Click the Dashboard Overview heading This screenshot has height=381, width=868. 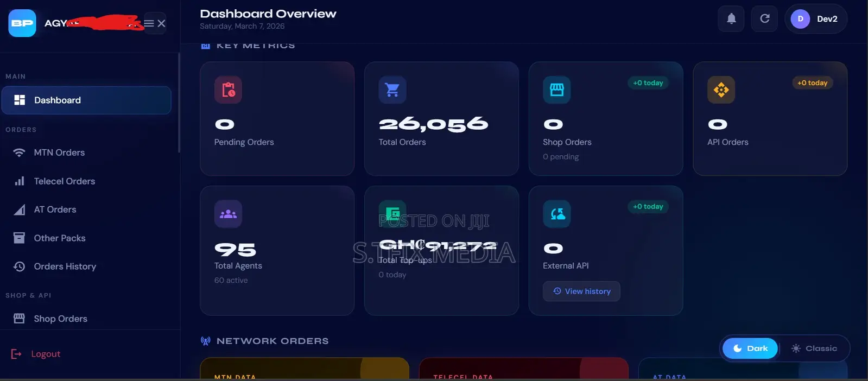(x=268, y=14)
